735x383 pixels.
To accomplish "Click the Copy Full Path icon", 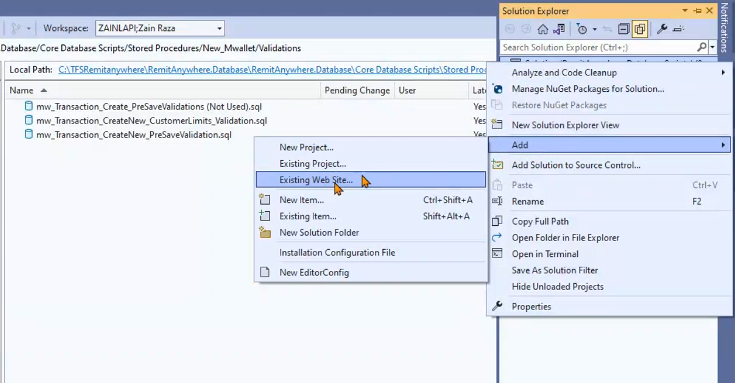I will pos(497,221).
